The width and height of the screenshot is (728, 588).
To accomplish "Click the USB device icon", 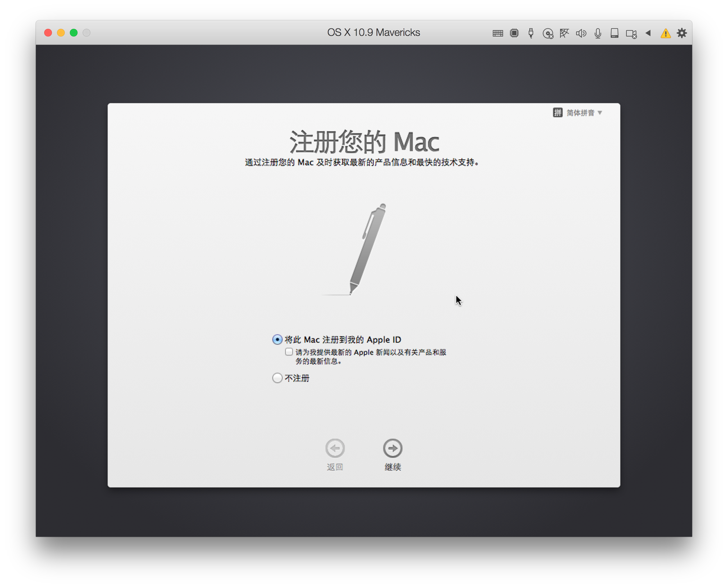I will click(531, 33).
